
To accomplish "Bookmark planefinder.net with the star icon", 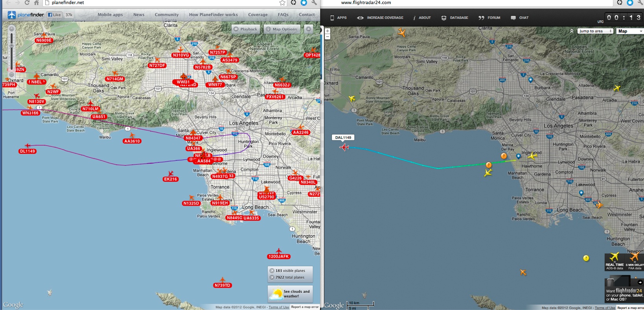I will [282, 3].
